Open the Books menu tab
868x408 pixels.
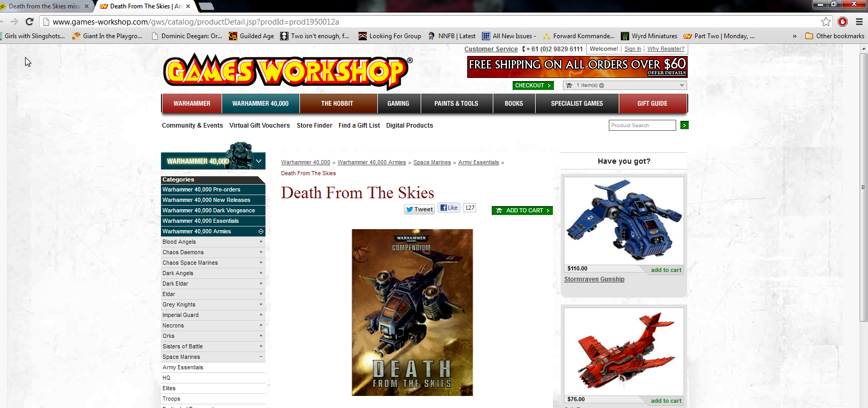click(x=514, y=104)
